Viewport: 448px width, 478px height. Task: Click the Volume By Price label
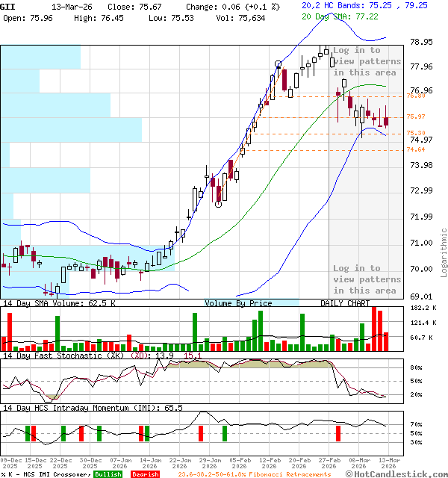tap(238, 303)
